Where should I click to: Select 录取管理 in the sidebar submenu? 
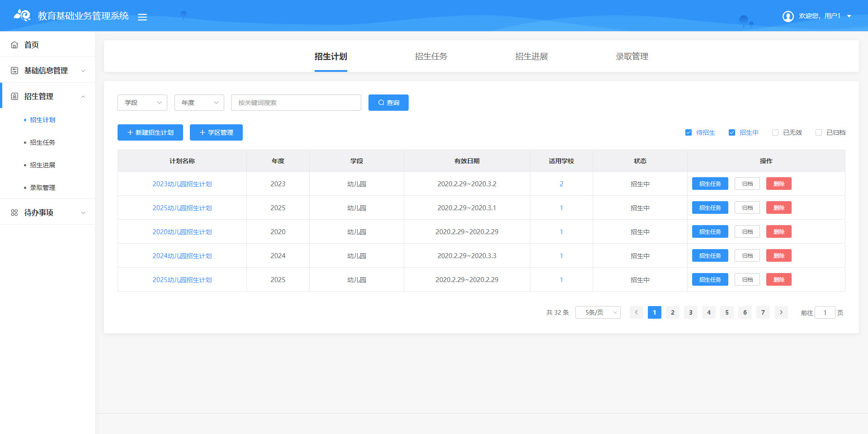click(42, 188)
